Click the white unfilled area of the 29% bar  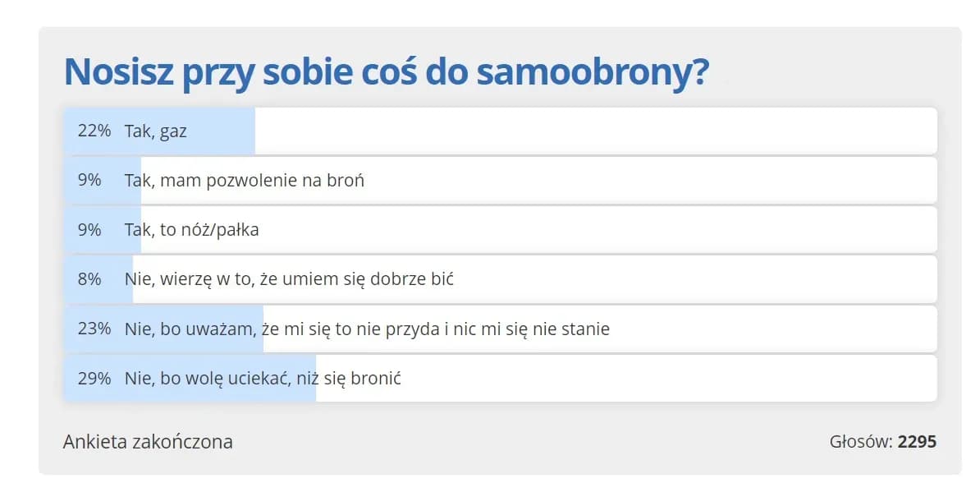coord(657,379)
